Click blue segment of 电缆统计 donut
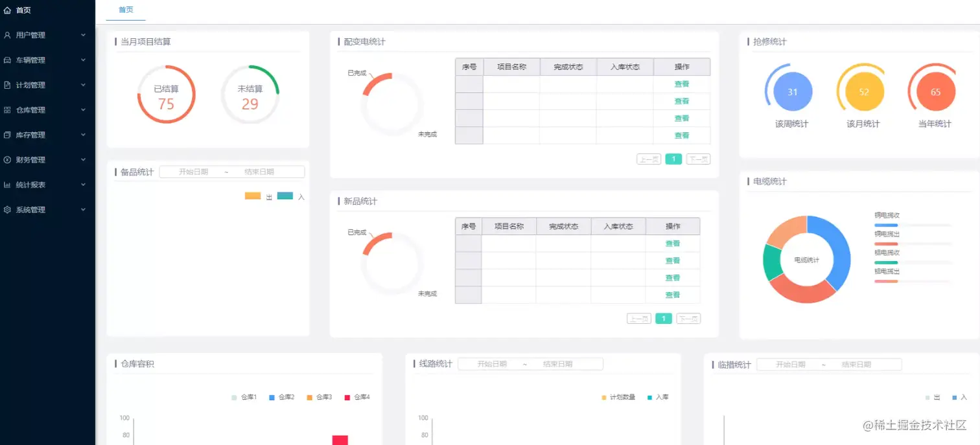The height and width of the screenshot is (445, 980). click(838, 249)
